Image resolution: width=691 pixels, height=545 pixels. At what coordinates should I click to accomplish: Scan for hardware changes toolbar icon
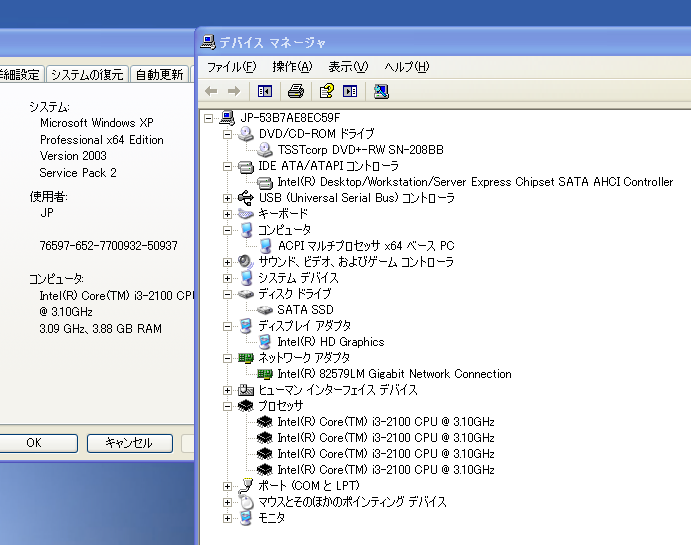381,91
